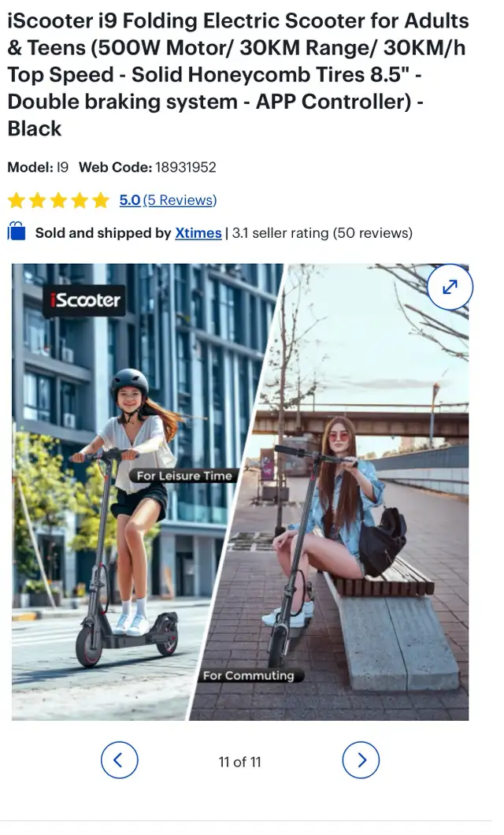
Task: Visit the Xtimes seller page
Action: click(198, 233)
